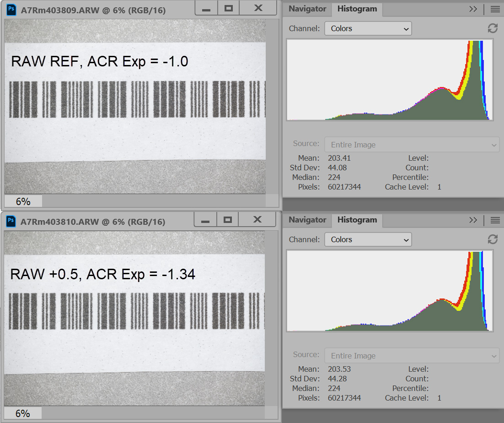Image resolution: width=504 pixels, height=423 pixels.
Task: Click the Photoshop icon of A7Rm403809.ARW window
Action: pos(11,10)
